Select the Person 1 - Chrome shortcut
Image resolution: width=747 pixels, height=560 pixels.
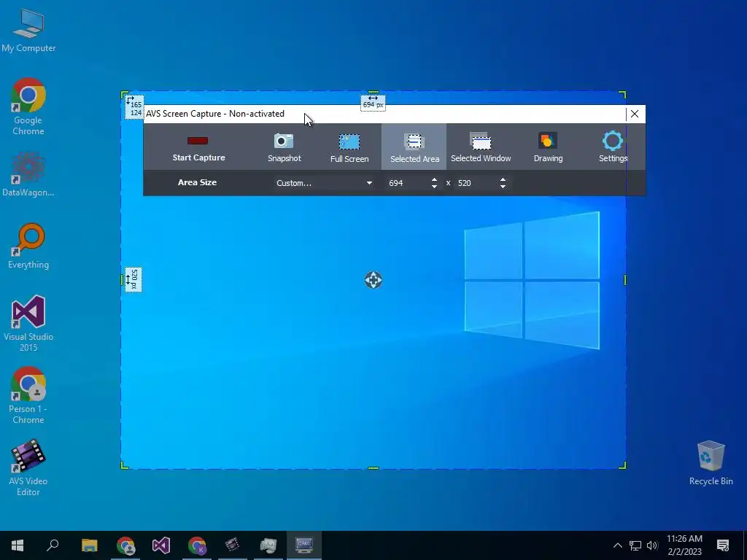(28, 396)
